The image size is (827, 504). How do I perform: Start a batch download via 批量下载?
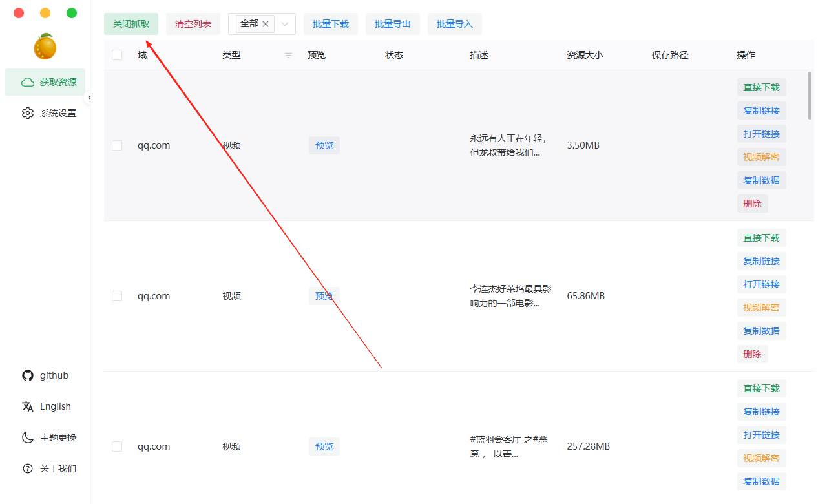[330, 23]
